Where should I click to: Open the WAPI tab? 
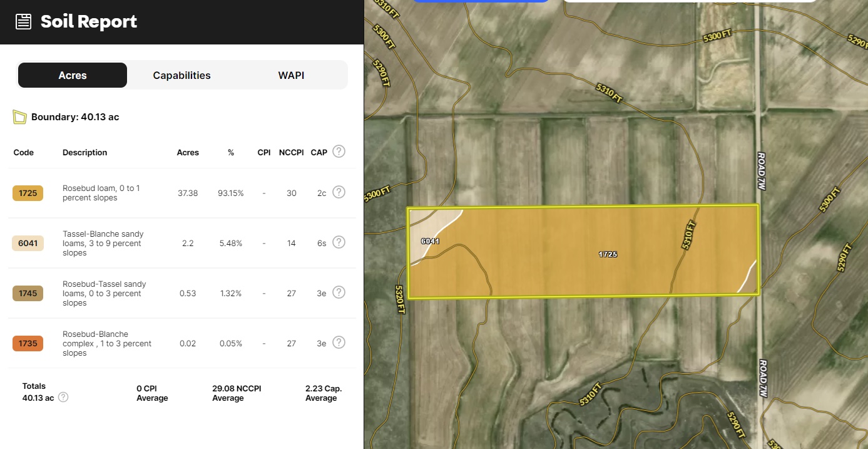coord(291,75)
